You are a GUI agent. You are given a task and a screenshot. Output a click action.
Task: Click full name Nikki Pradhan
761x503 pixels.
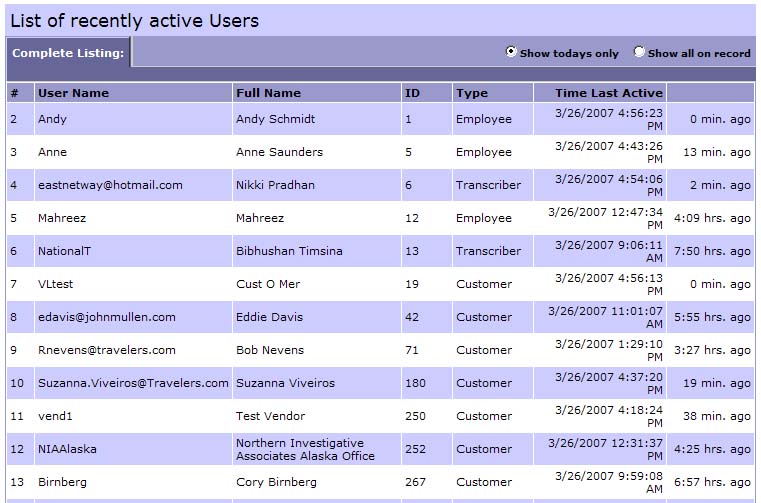[276, 185]
